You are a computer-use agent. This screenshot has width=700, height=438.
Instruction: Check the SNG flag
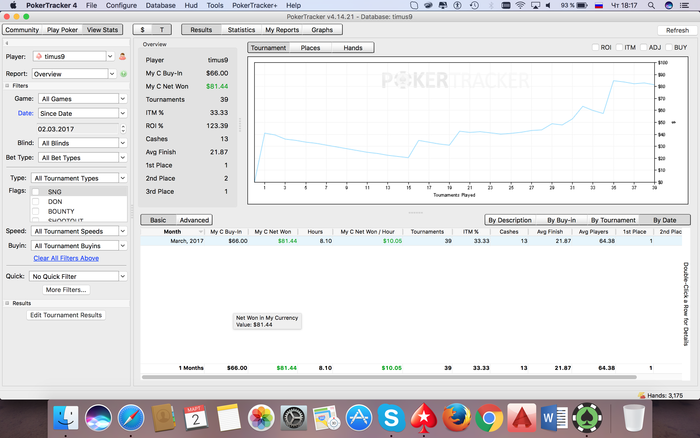point(36,192)
